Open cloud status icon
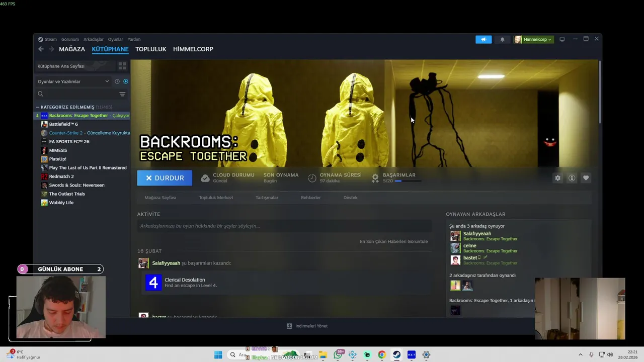This screenshot has width=644, height=362. click(205, 178)
